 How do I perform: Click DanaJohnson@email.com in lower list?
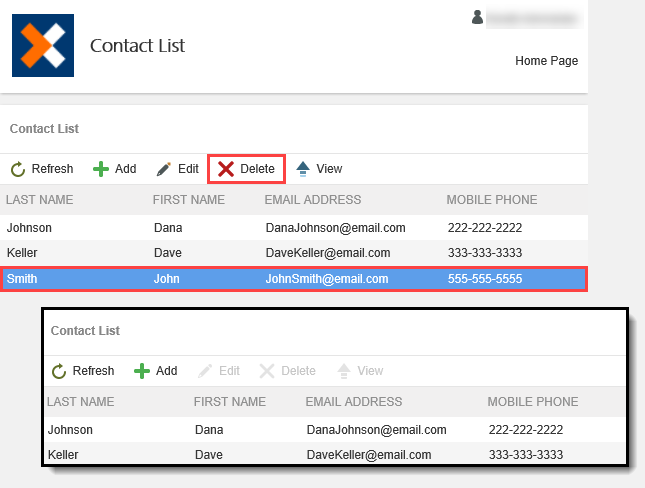(x=376, y=430)
